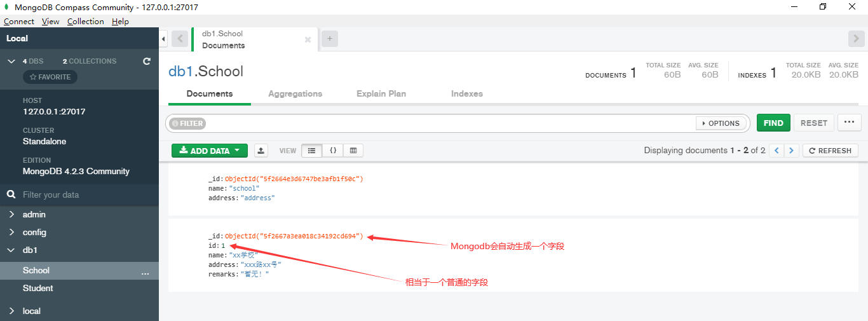Open the Collection menu
This screenshot has width=868, height=321.
(x=86, y=21)
